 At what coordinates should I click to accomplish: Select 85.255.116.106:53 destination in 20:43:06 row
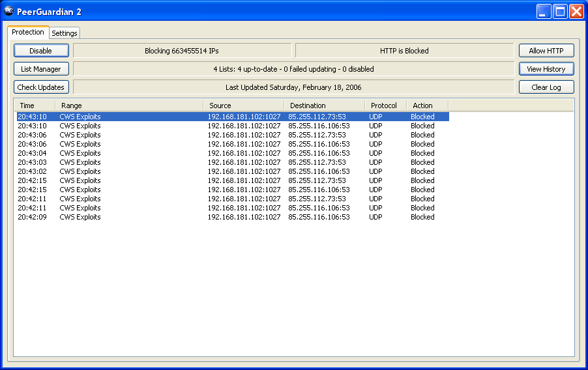pyautogui.click(x=319, y=144)
